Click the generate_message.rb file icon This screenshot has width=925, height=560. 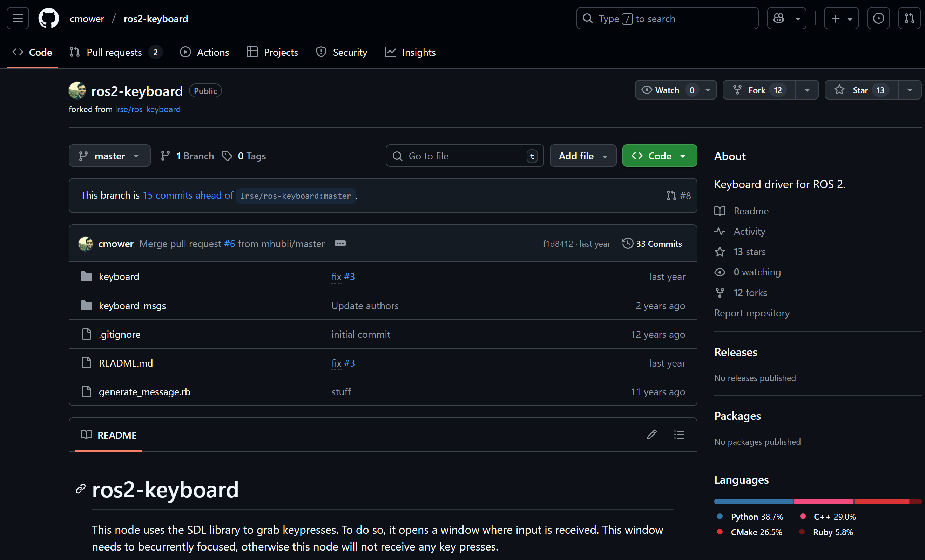tap(86, 391)
